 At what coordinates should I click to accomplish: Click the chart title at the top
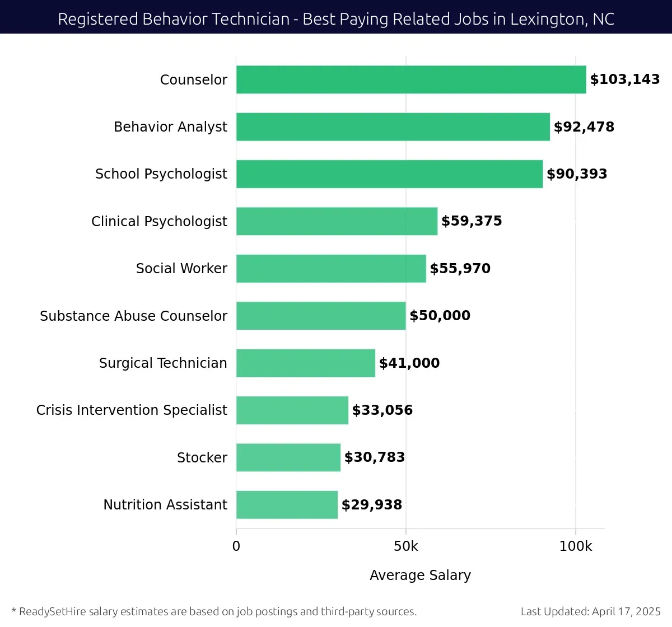coord(335,18)
